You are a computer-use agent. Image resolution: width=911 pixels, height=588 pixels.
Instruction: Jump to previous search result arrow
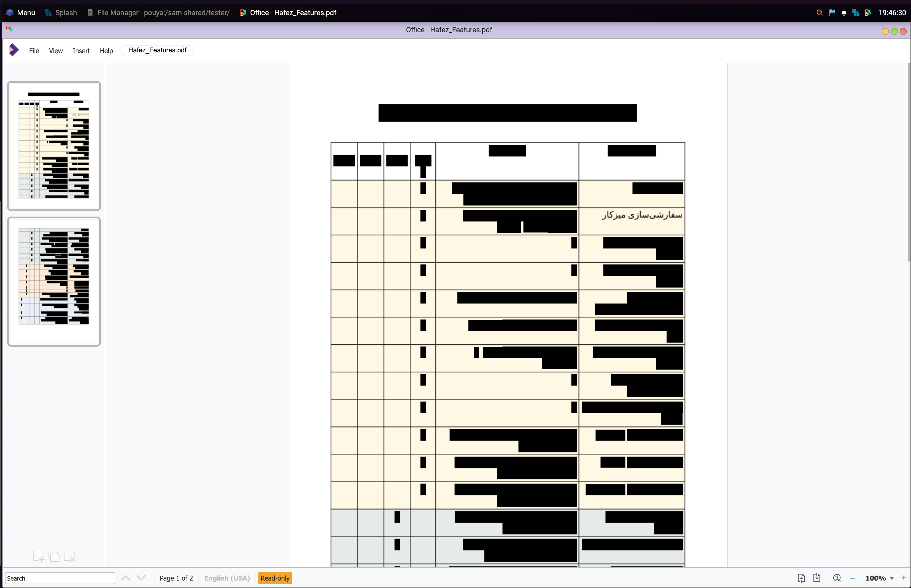[x=126, y=578]
